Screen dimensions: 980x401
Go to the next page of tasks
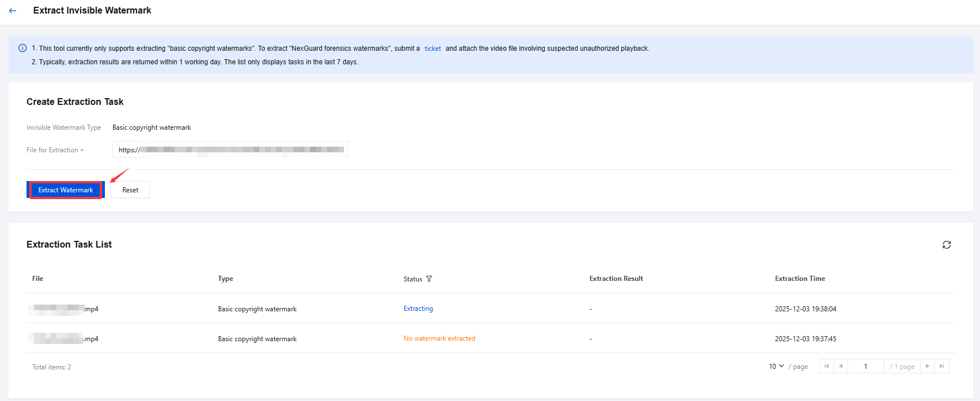[x=927, y=367]
